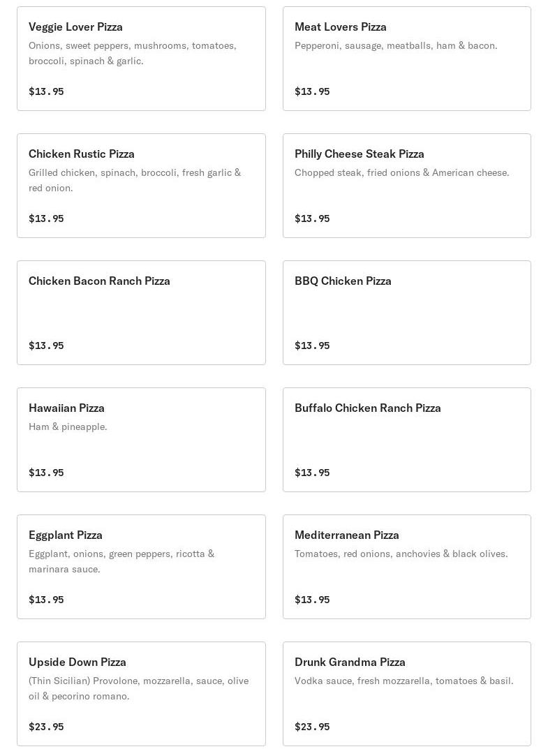The height and width of the screenshot is (756, 548).
Task: Choose the Drunk Grandma Pizza title
Action: click(350, 662)
